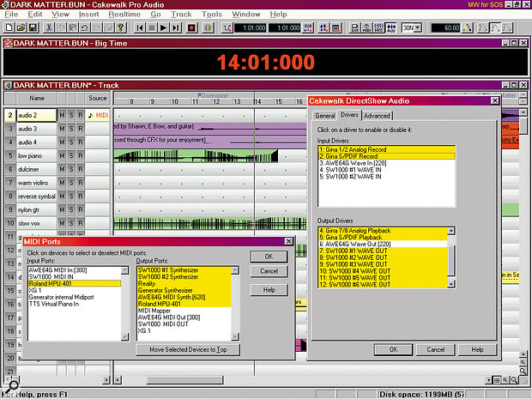Create a new file from toolbar
The width and height of the screenshot is (532, 399).
[x=9, y=27]
